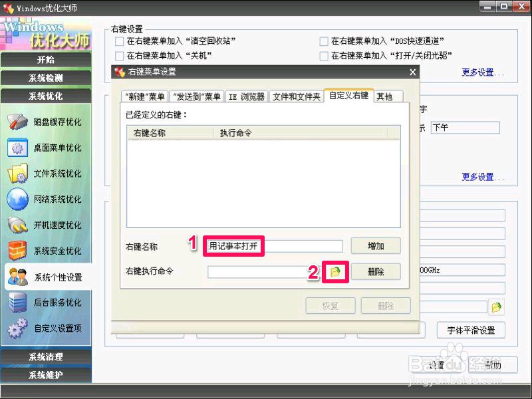
Task: Expand the 系统清理 sidebar section
Action: 46,356
